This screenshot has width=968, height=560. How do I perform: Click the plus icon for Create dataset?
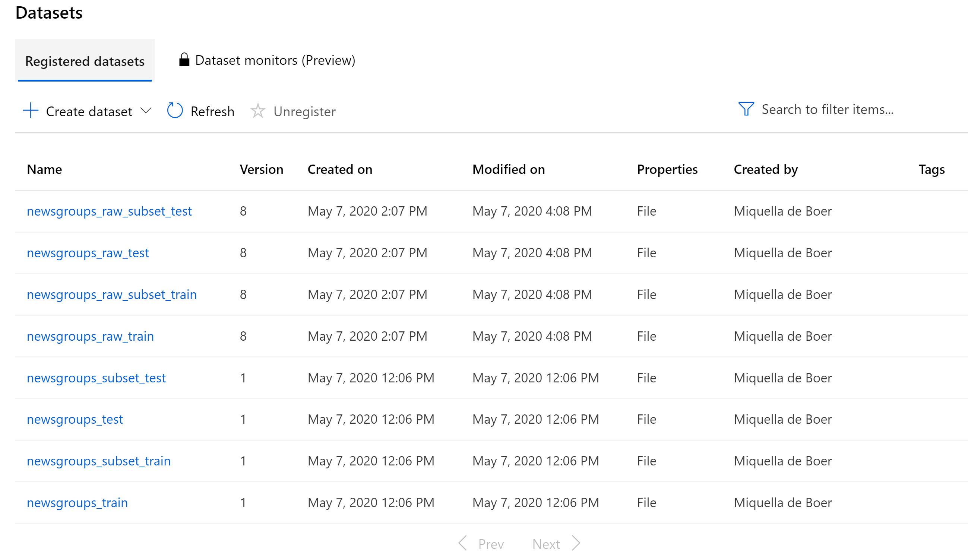tap(30, 111)
